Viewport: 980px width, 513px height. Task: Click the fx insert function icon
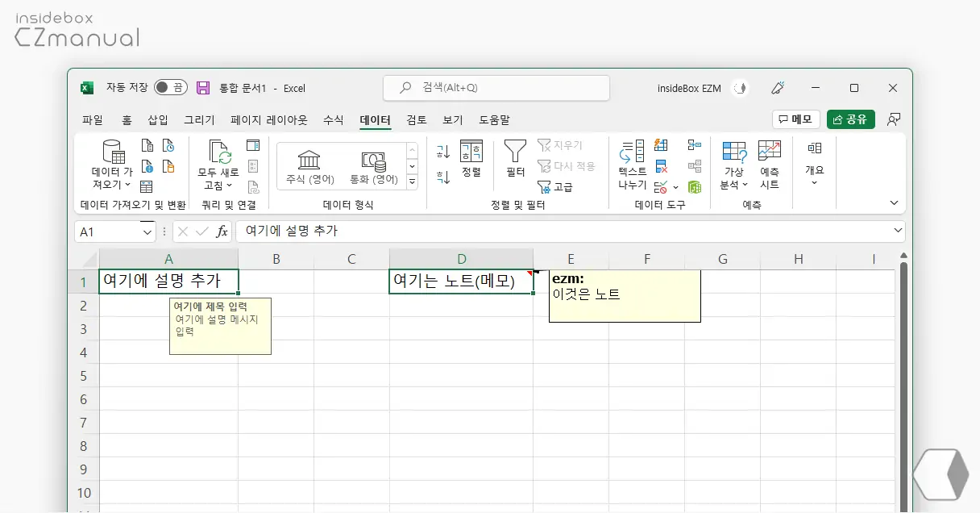point(222,231)
